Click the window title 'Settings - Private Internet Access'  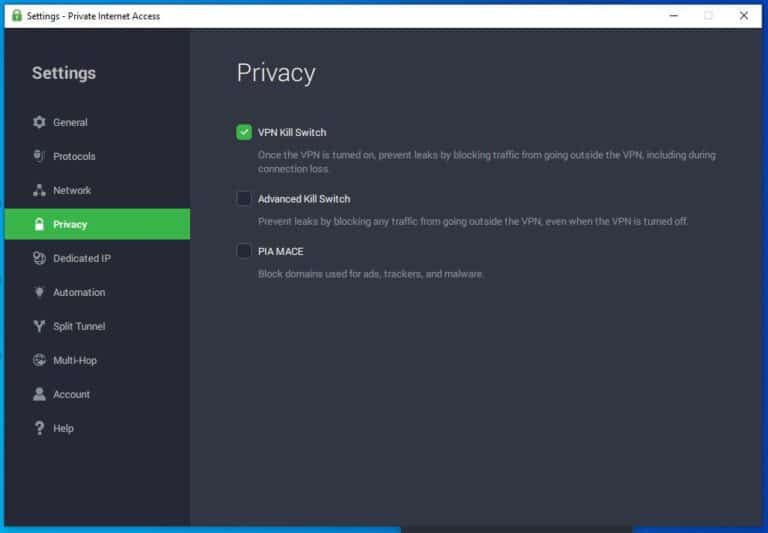[x=93, y=16]
